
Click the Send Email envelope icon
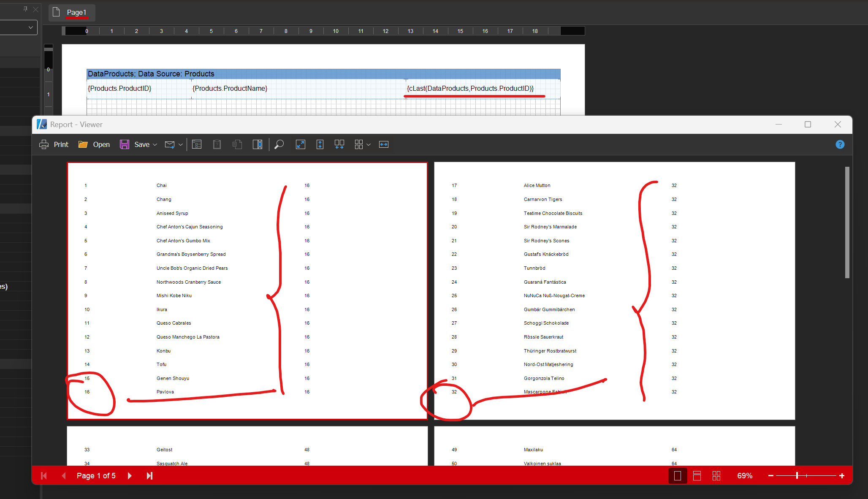coord(170,144)
